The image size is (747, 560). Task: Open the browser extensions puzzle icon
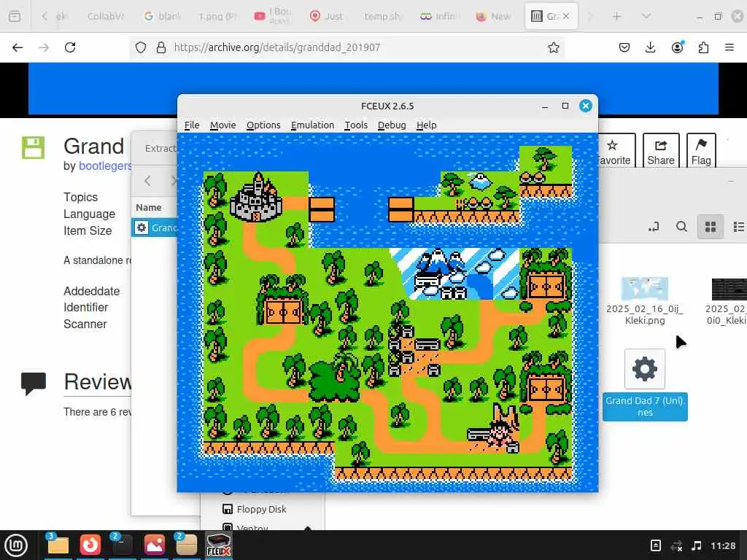[x=703, y=47]
